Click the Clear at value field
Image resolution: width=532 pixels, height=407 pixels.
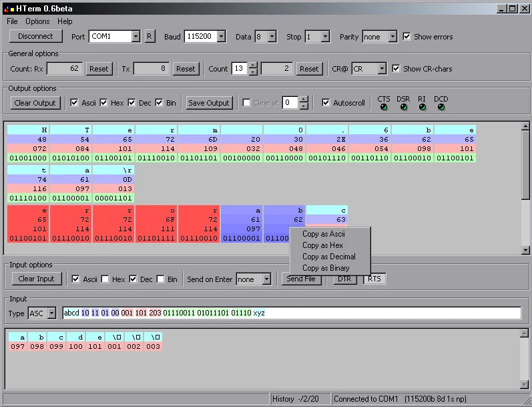tap(291, 103)
